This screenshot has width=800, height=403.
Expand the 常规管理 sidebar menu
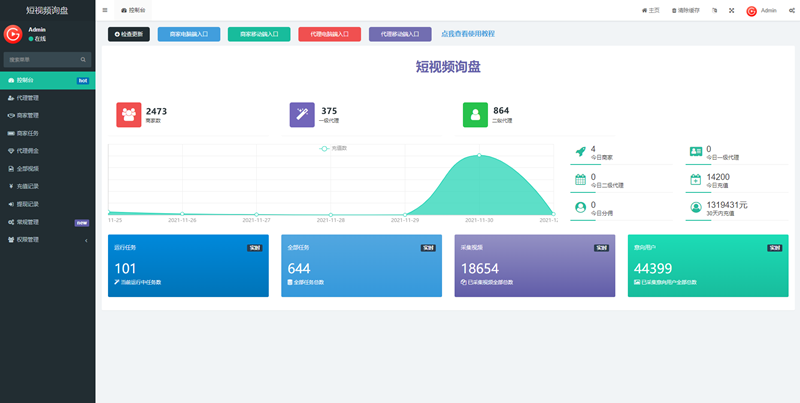point(47,222)
